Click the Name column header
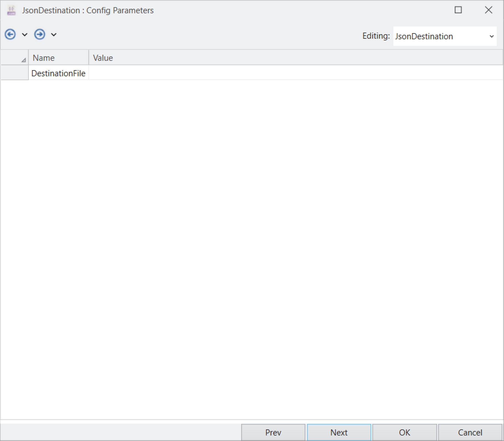The image size is (504, 441). pyautogui.click(x=59, y=58)
